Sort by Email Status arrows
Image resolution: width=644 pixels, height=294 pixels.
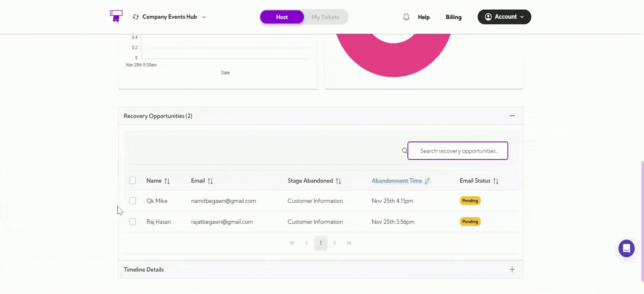coord(496,181)
